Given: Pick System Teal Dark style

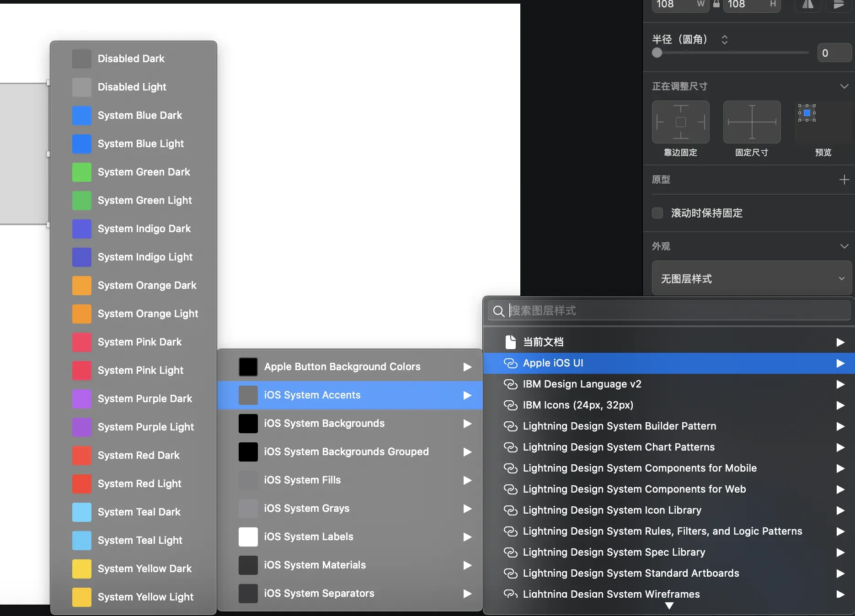Looking at the screenshot, I should click(133, 512).
